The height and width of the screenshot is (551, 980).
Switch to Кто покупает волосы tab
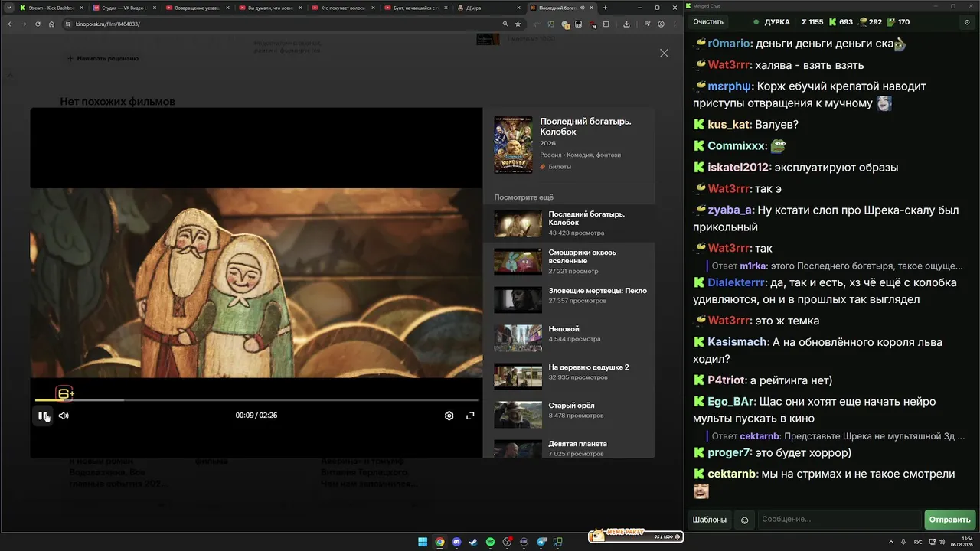(x=341, y=8)
